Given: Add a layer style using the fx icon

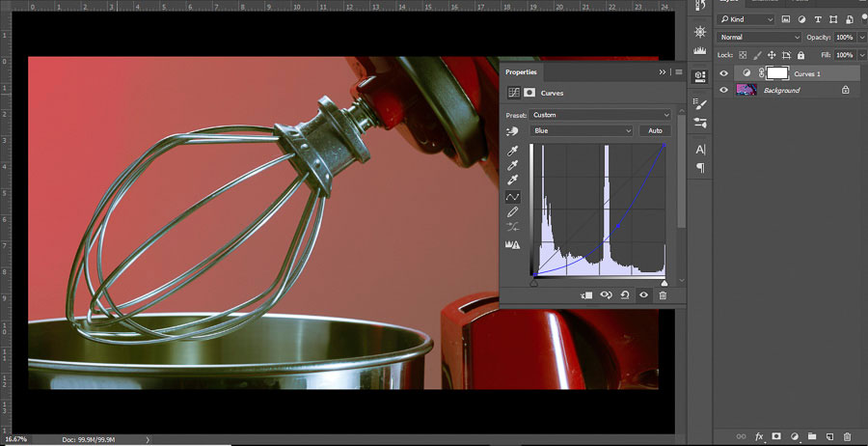Looking at the screenshot, I should (x=759, y=436).
